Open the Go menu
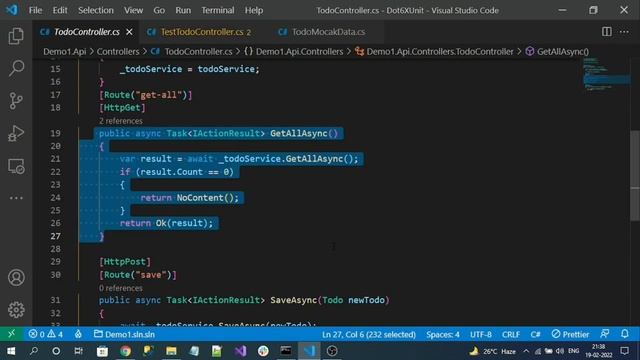The image size is (640, 360). 159,10
